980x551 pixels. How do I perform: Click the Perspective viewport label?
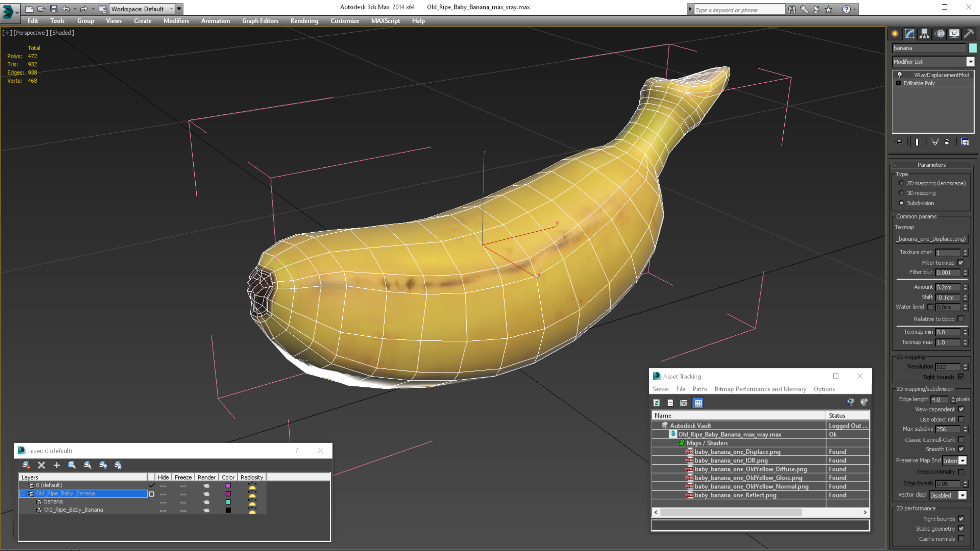click(31, 33)
